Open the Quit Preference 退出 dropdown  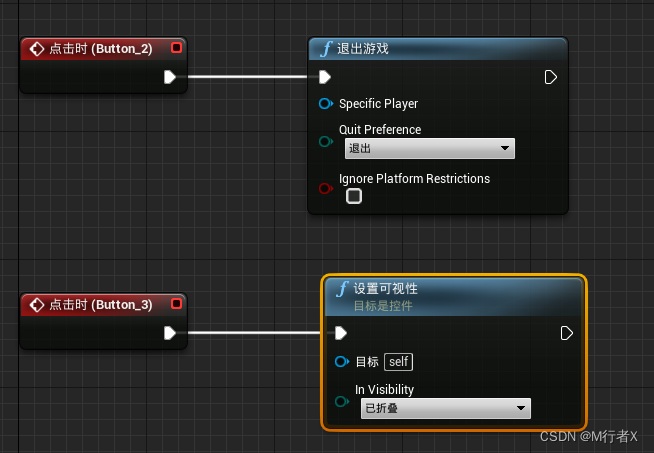(x=430, y=148)
